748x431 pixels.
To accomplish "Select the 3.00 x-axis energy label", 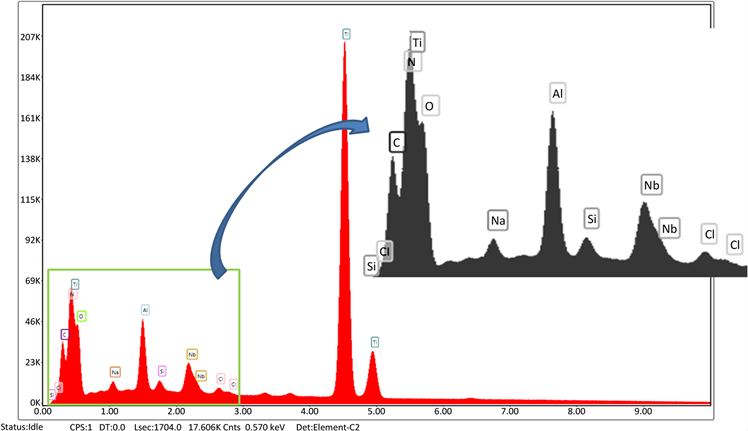I will tap(243, 411).
